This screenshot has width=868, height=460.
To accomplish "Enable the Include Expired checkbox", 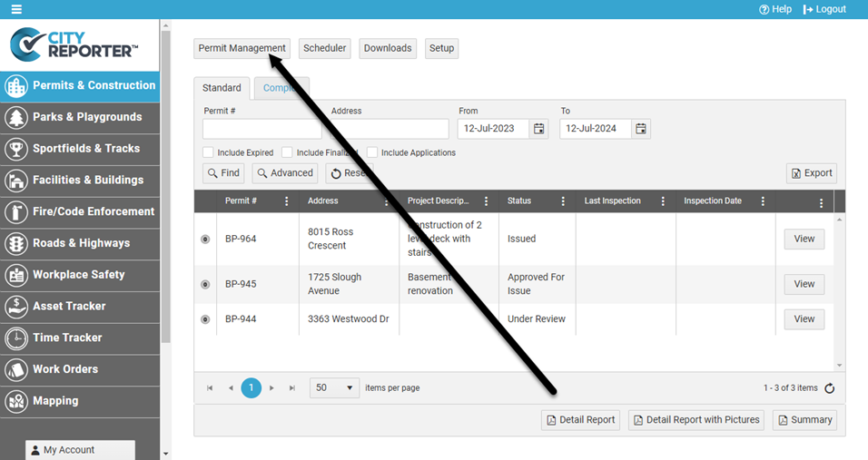I will [x=209, y=152].
